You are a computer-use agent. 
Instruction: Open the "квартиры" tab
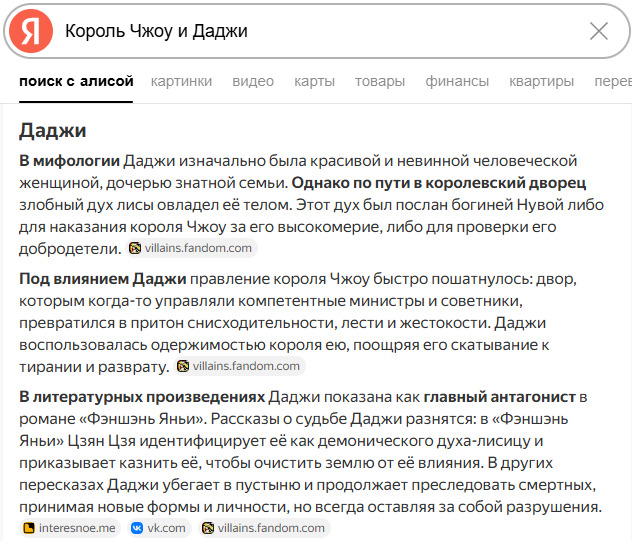coord(541,81)
